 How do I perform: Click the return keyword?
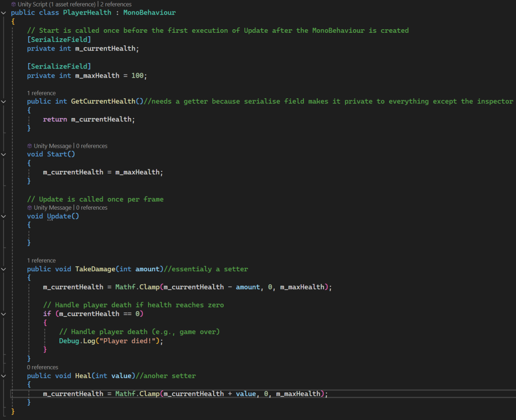click(x=55, y=119)
